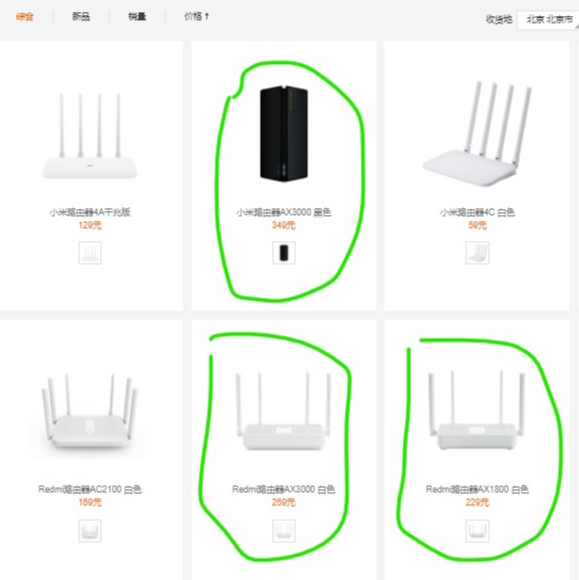The height and width of the screenshot is (580, 579).
Task: Click the 小米路由器AX3000 黑色 title link
Action: point(284,212)
